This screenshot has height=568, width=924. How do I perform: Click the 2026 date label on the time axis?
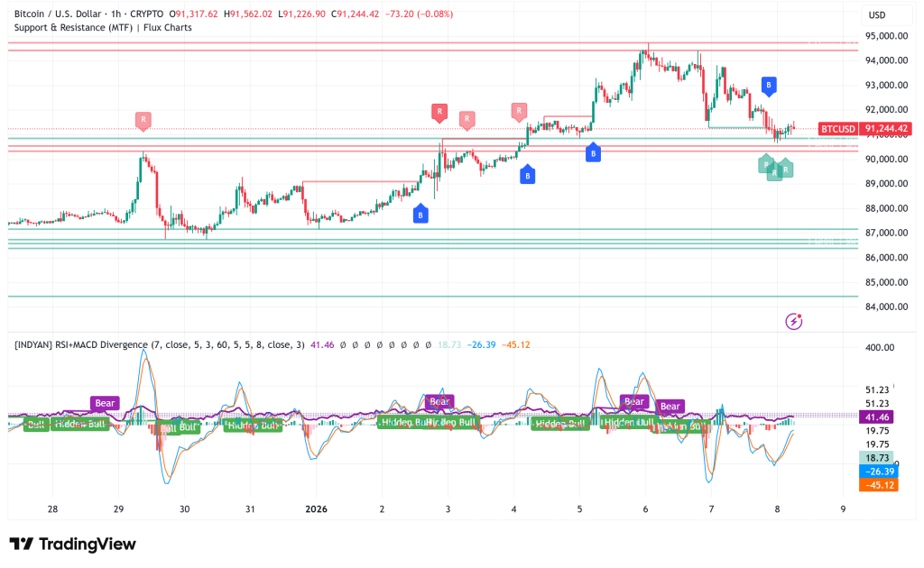[316, 509]
